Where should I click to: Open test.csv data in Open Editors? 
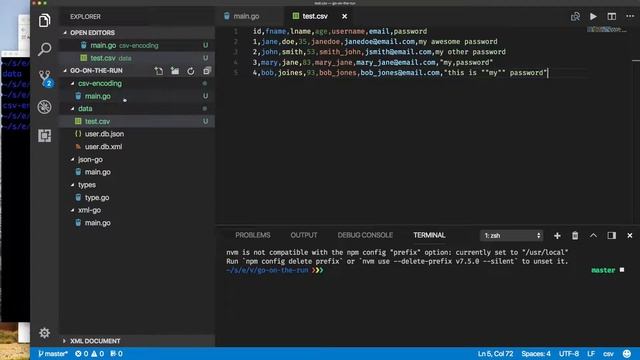point(137,58)
